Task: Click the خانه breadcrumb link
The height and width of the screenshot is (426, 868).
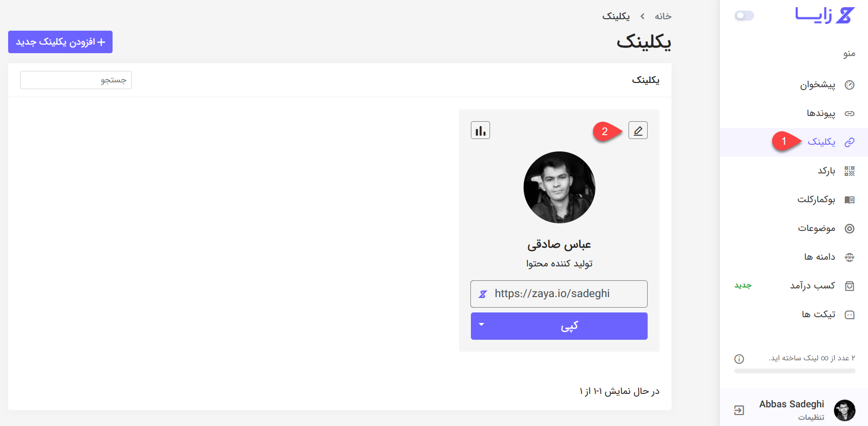Action: coord(663,16)
